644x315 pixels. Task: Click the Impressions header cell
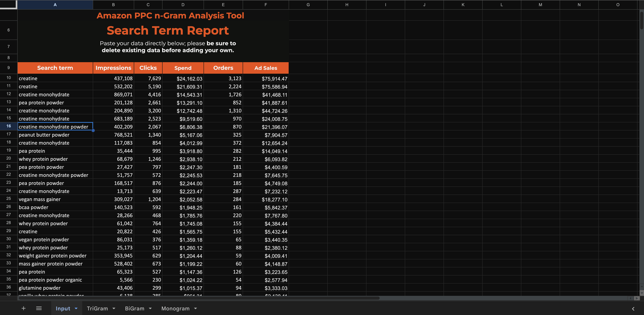point(113,68)
